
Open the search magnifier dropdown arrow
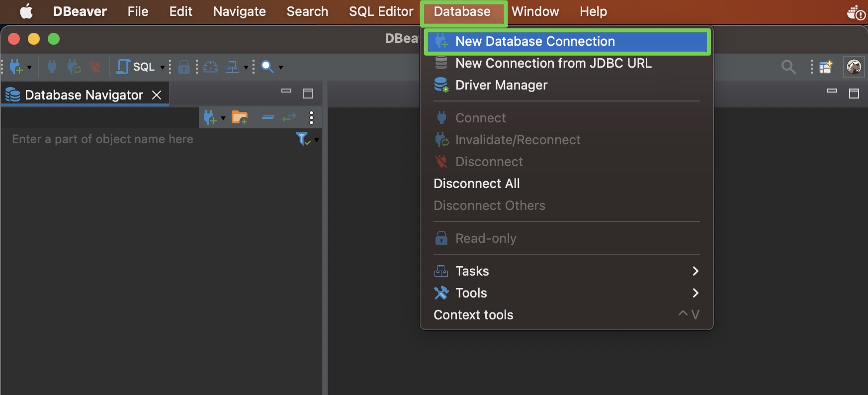[280, 67]
